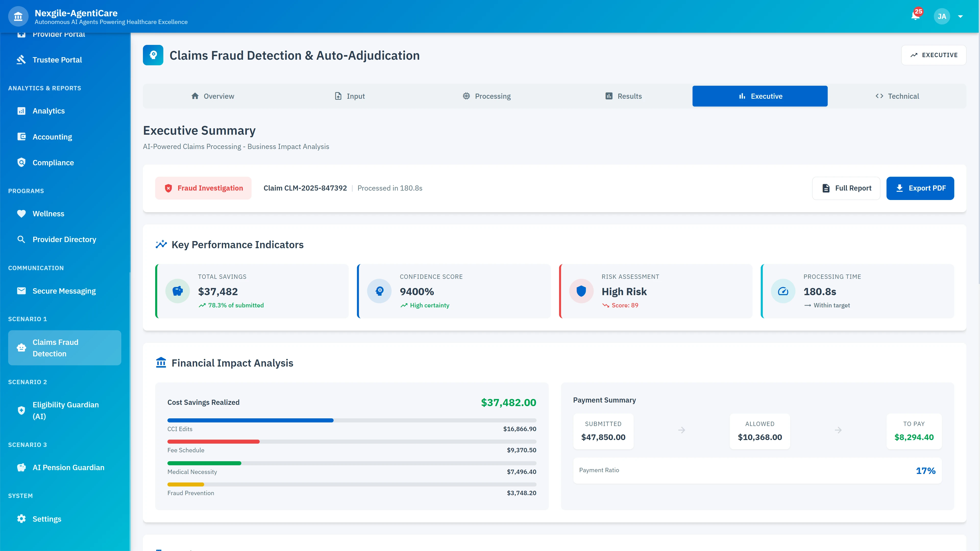Collapse the ANALYTICS & REPORTS section
Viewport: 980px width, 551px height.
pyautogui.click(x=44, y=88)
